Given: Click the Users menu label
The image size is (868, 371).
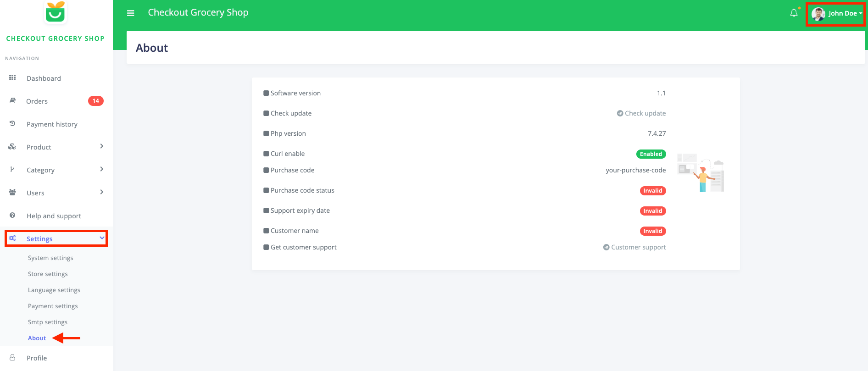Looking at the screenshot, I should coord(35,193).
